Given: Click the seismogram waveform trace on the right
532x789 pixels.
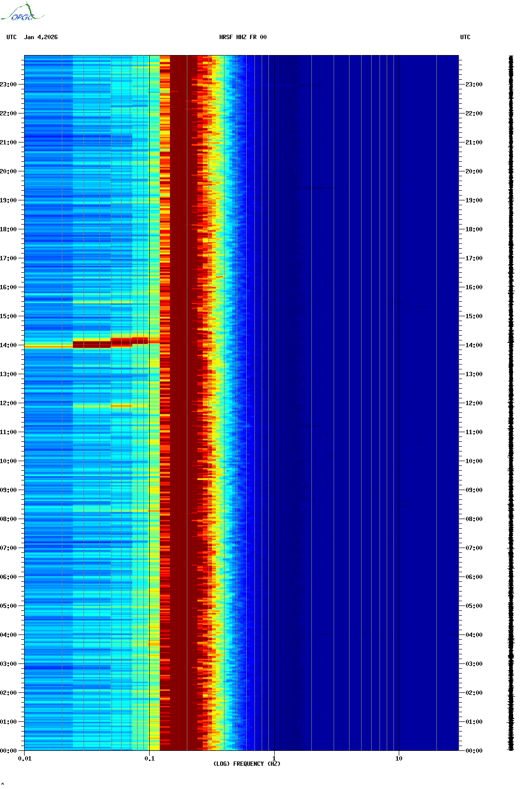Looking at the screenshot, I should [x=511, y=403].
